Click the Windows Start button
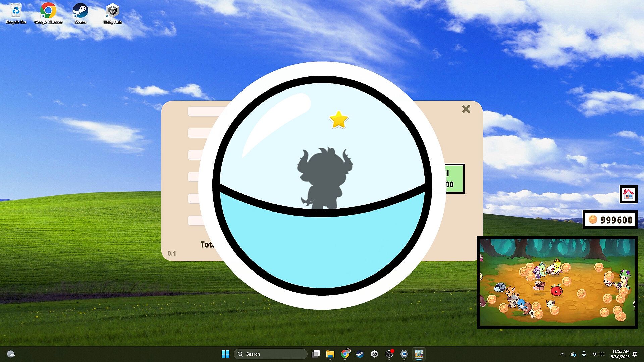The height and width of the screenshot is (362, 644). (225, 354)
